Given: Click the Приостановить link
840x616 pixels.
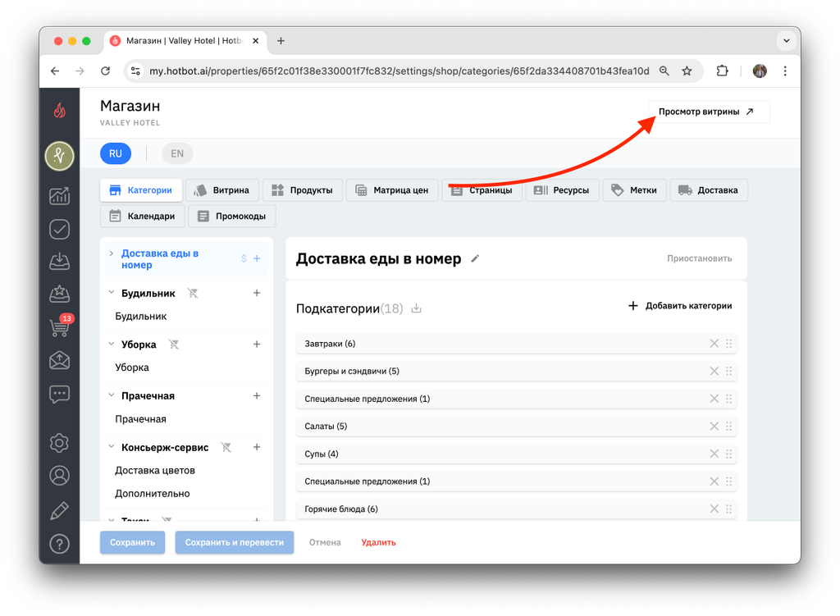Looking at the screenshot, I should coord(699,258).
